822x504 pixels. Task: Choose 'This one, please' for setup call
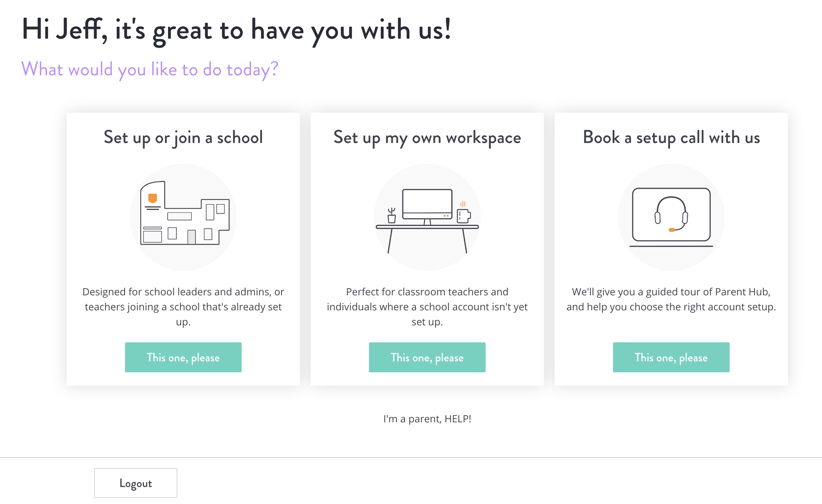tap(671, 357)
